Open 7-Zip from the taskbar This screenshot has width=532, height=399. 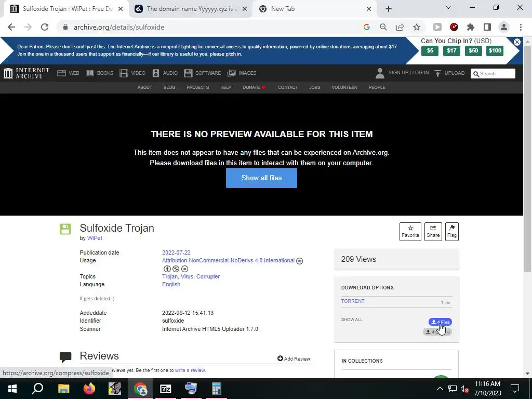(x=166, y=389)
